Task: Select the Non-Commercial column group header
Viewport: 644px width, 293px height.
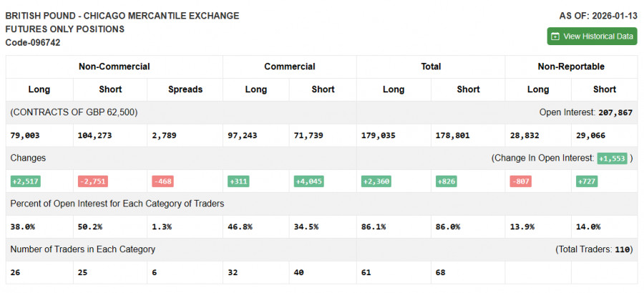Action: point(114,67)
